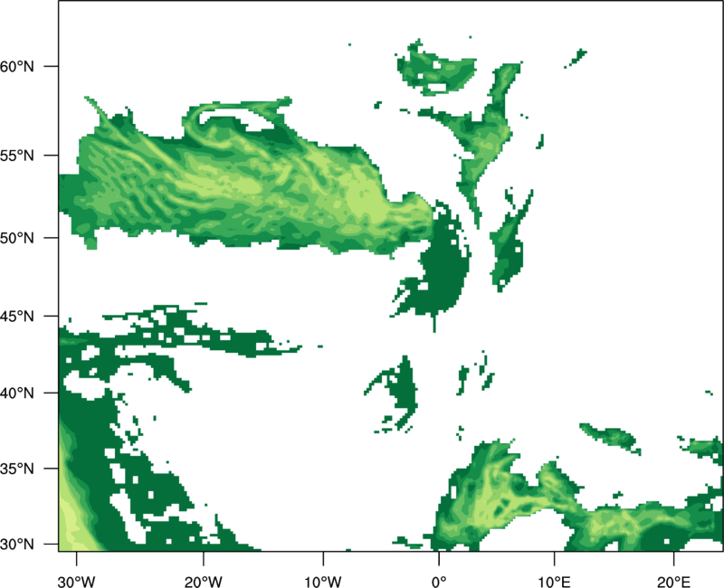Click the 45°N latitude label
Image resolution: width=724 pixels, height=588 pixels.
(x=17, y=317)
